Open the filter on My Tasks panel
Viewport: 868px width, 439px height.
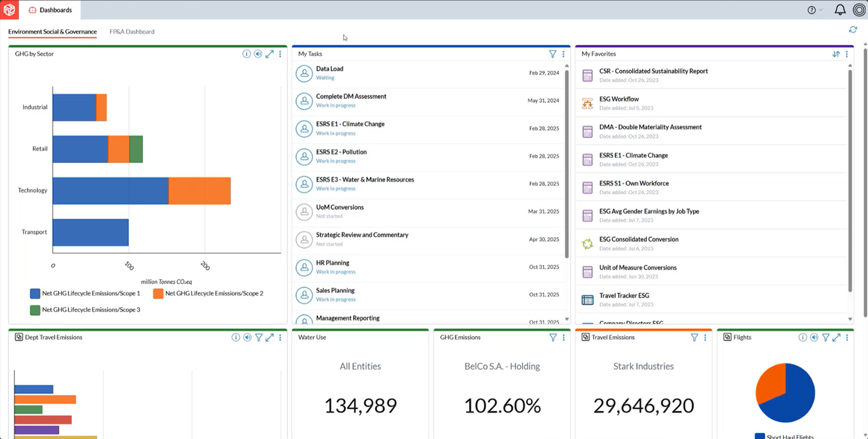click(552, 53)
